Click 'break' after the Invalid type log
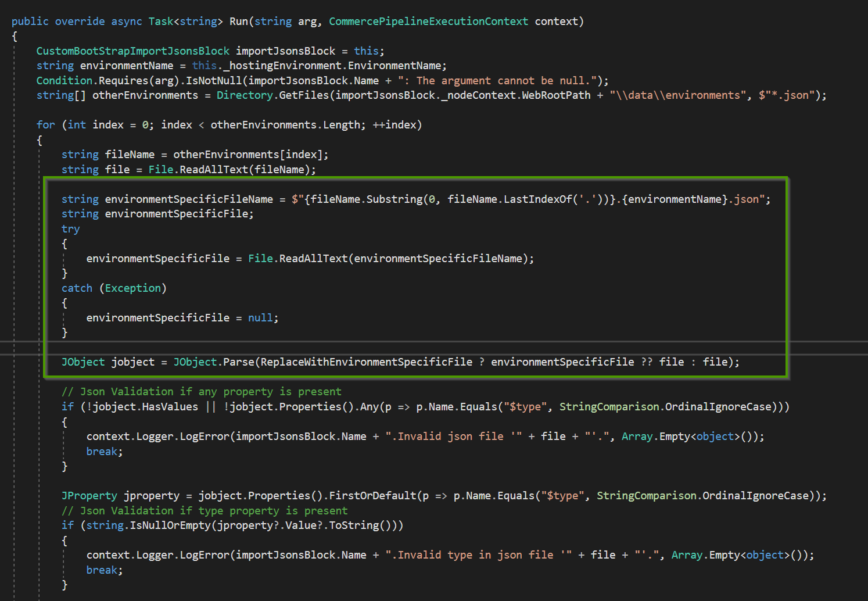868x601 pixels. pos(102,570)
